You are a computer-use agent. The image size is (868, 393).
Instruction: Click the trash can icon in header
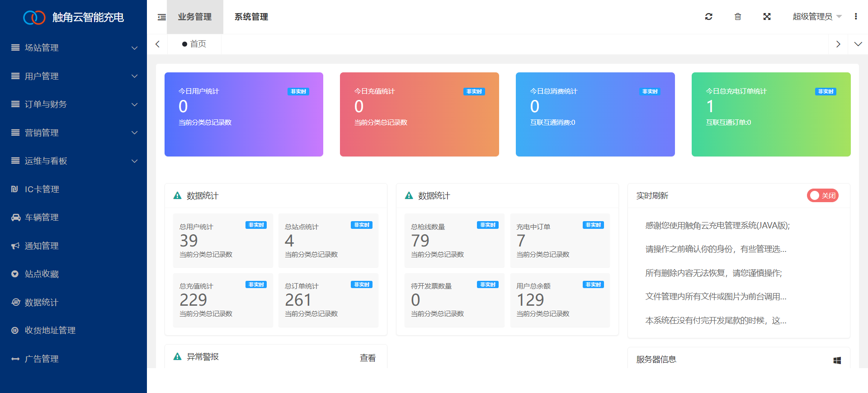(738, 17)
